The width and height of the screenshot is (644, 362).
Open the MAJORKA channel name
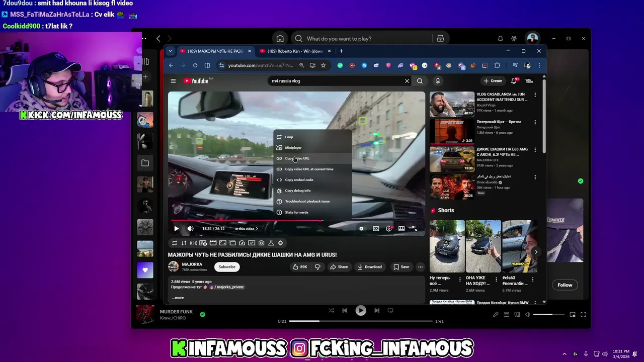point(192,264)
